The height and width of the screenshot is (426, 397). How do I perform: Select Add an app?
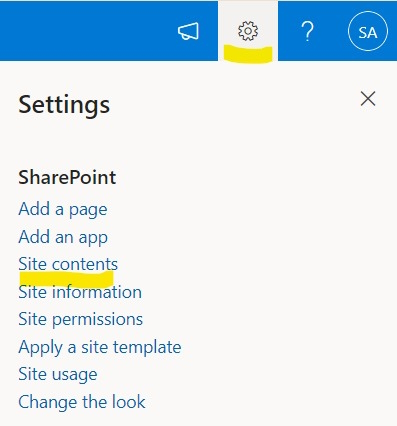(x=63, y=237)
